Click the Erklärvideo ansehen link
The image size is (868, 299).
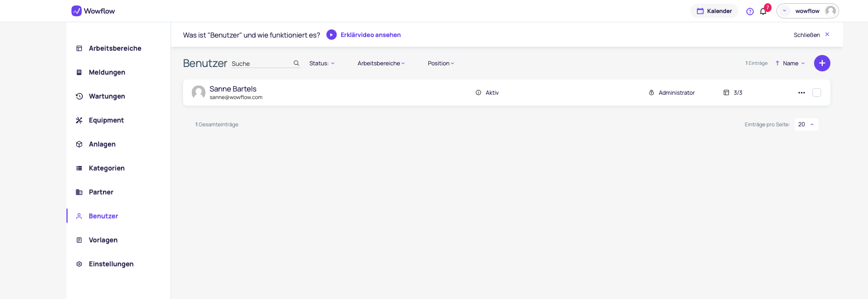[x=371, y=35]
